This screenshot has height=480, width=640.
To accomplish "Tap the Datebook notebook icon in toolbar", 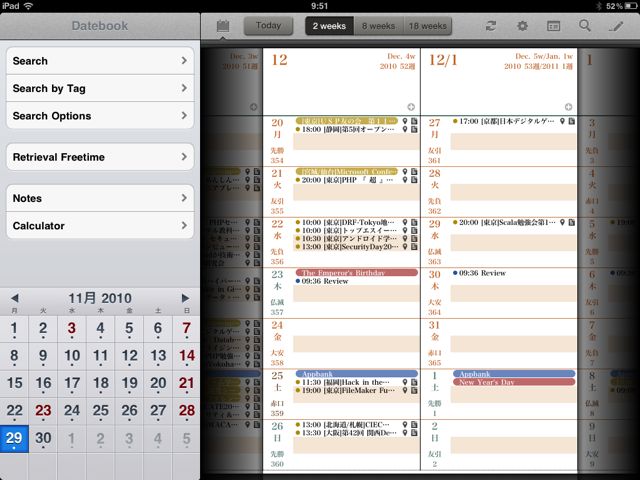I will coord(222,26).
